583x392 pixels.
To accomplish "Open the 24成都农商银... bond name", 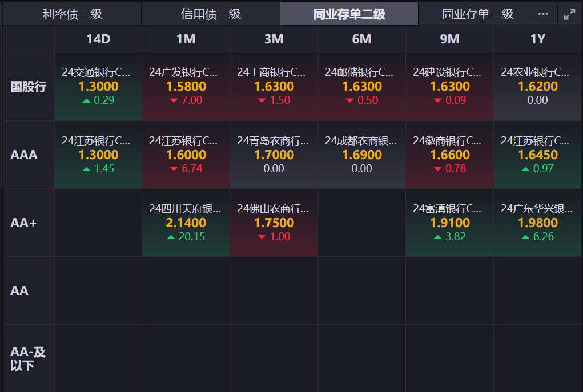I will (361, 140).
